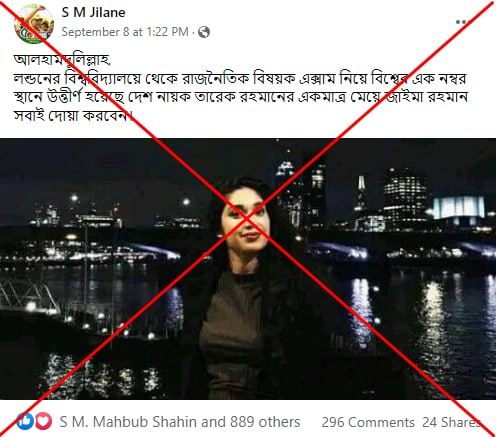The height and width of the screenshot is (437, 496).
Task: Click the woman's face in the photo
Action: pyautogui.click(x=245, y=222)
